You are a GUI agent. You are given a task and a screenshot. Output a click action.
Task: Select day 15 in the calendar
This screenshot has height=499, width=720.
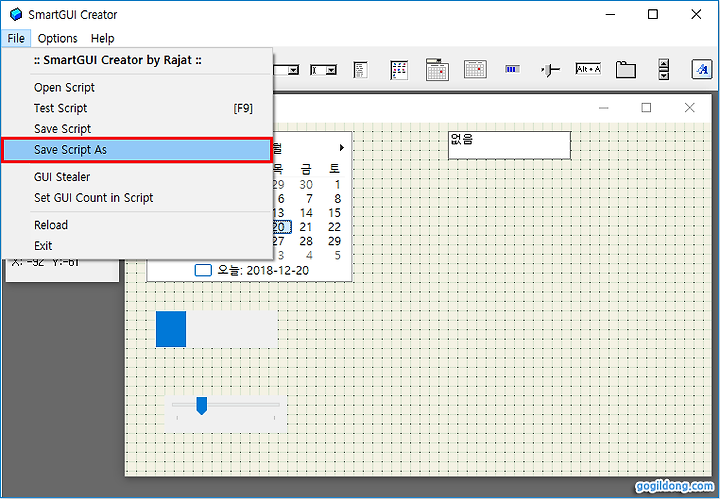click(x=334, y=213)
